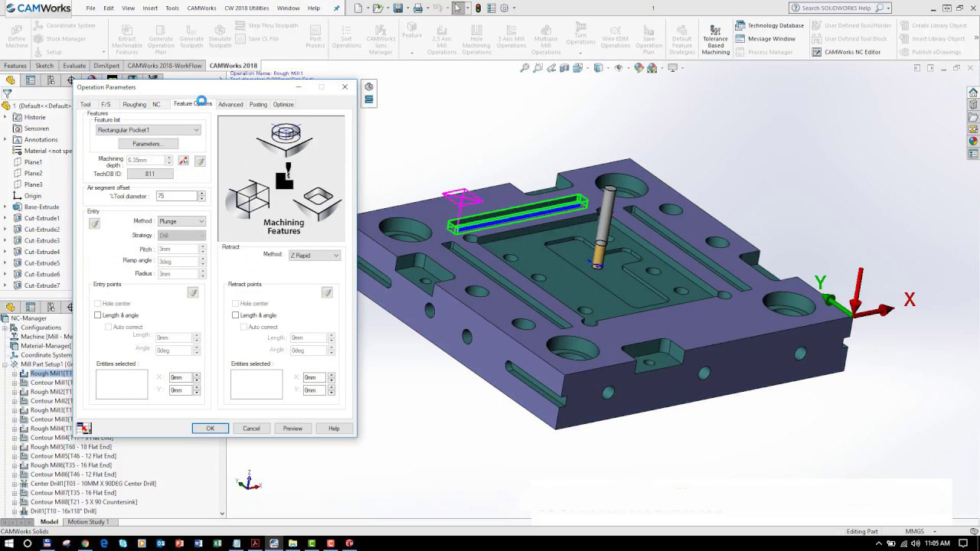The image size is (980, 551).
Task: Increase %Tool diameter with stepper
Action: pyautogui.click(x=202, y=194)
